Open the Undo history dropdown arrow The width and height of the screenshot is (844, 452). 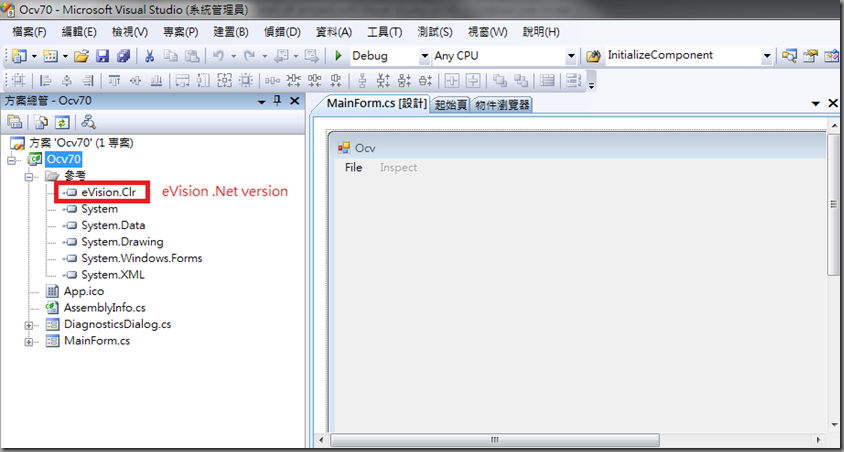(x=234, y=56)
